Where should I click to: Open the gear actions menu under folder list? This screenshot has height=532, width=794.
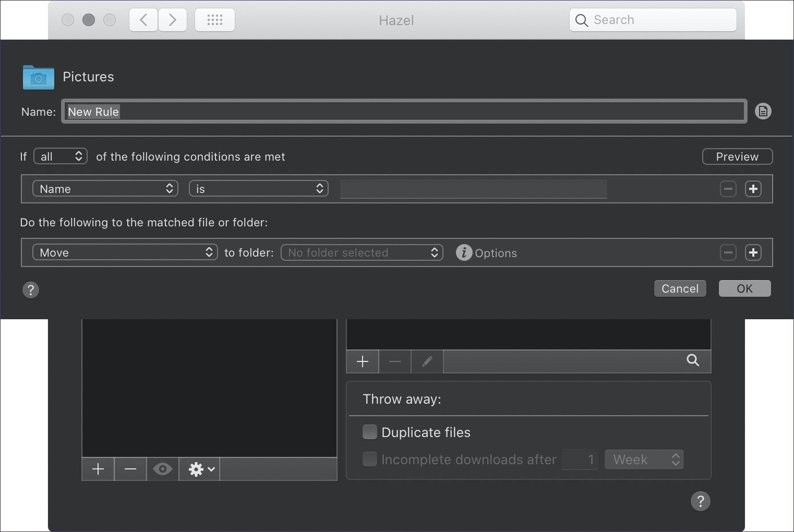click(200, 469)
